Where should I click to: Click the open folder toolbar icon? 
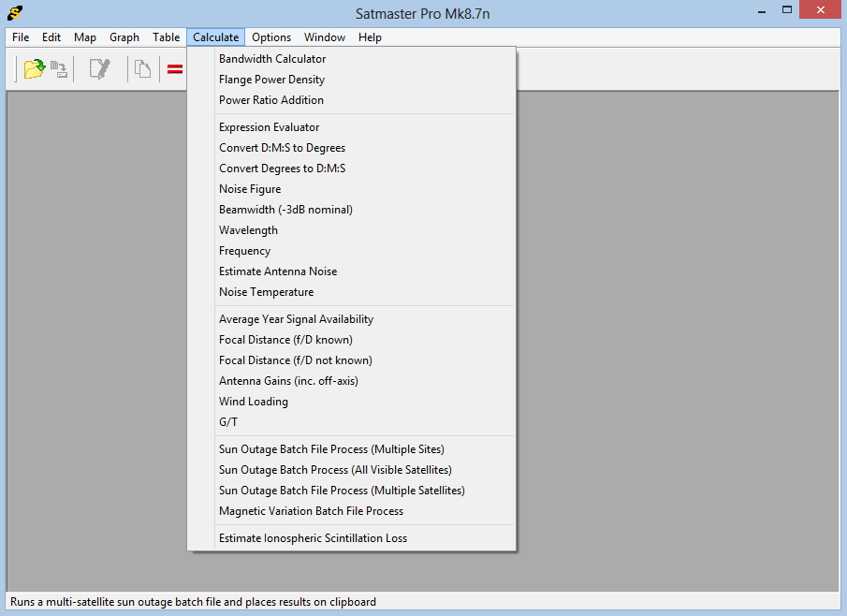point(34,69)
